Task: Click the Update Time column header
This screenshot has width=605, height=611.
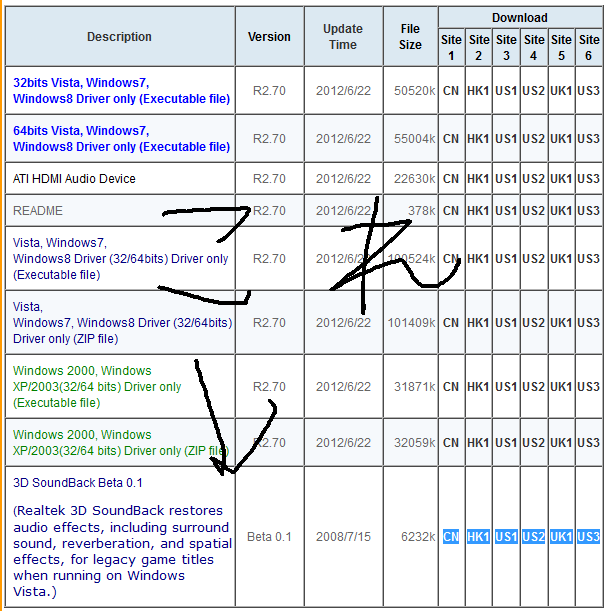Action: pos(342,37)
